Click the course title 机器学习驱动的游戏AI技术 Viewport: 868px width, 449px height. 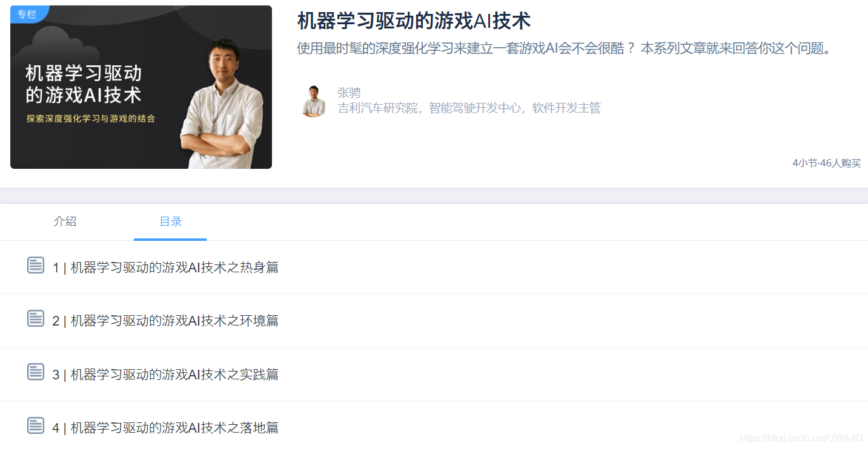(414, 21)
